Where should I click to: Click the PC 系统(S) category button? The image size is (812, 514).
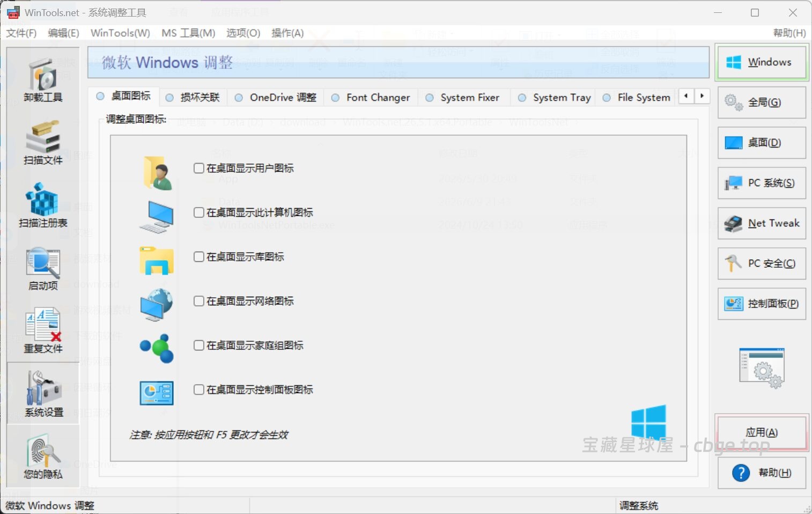(762, 183)
